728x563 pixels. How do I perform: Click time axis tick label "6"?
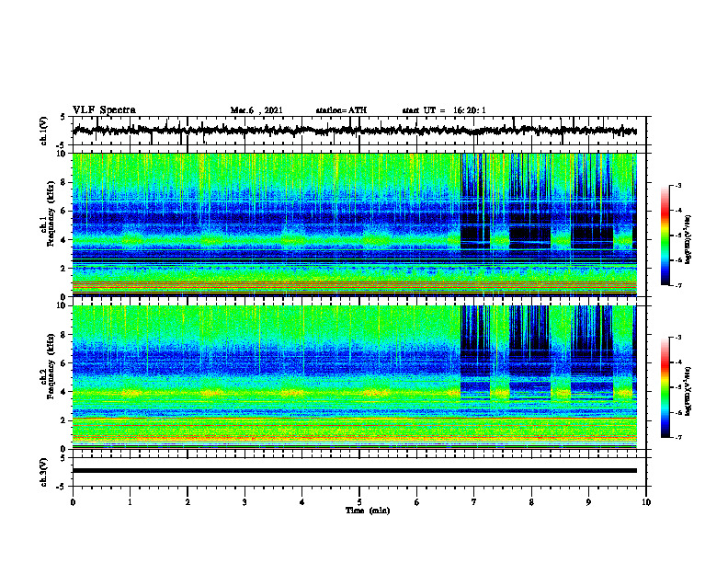pos(417,502)
